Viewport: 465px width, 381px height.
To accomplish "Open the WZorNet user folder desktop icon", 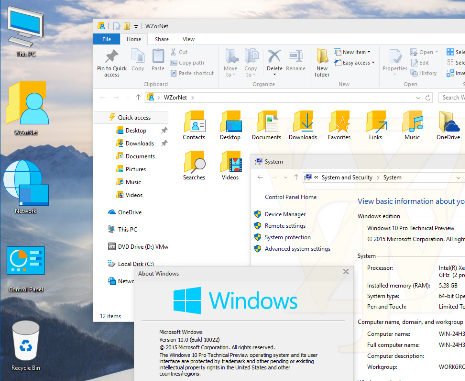I will click(26, 108).
